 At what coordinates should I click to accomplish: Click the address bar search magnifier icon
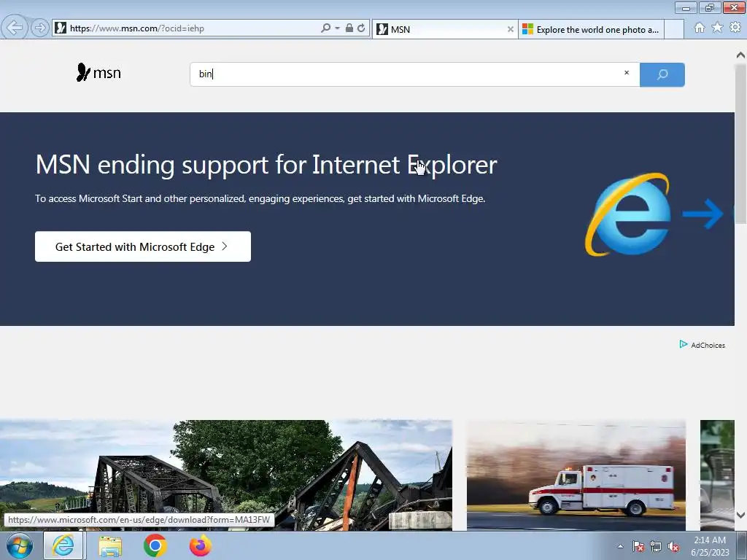[326, 28]
